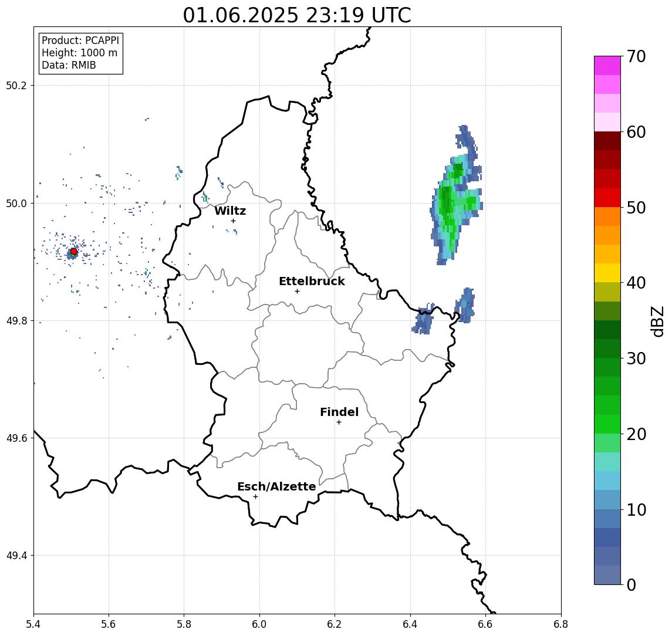Click longitude axis label 5.6
672x636 pixels.
[x=109, y=624]
